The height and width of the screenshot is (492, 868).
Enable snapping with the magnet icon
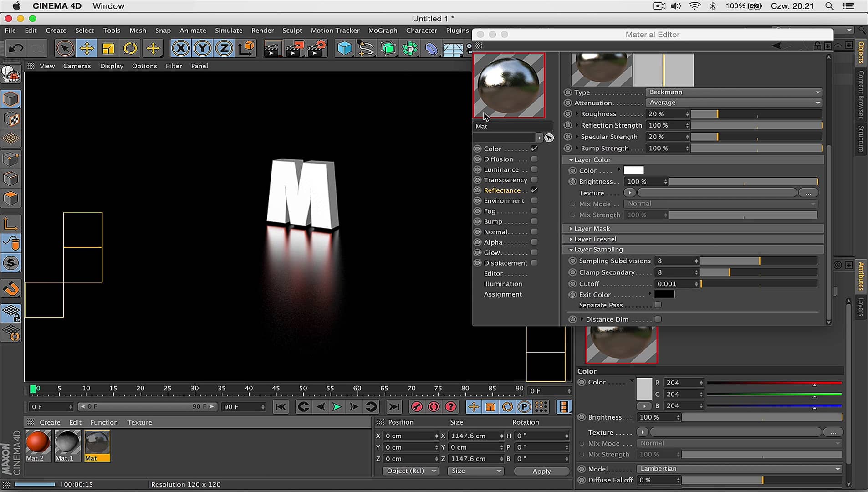[x=11, y=288]
